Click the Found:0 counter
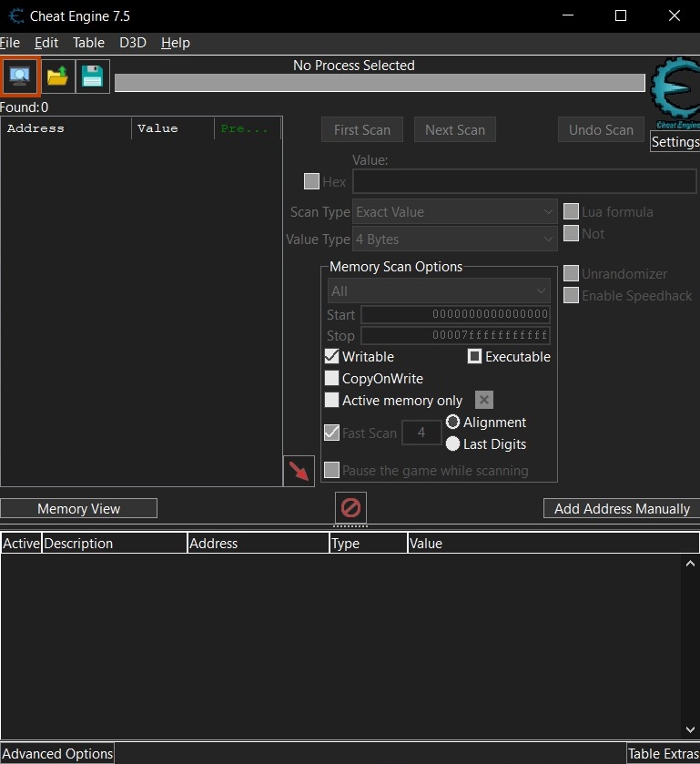This screenshot has height=764, width=700. pos(25,107)
